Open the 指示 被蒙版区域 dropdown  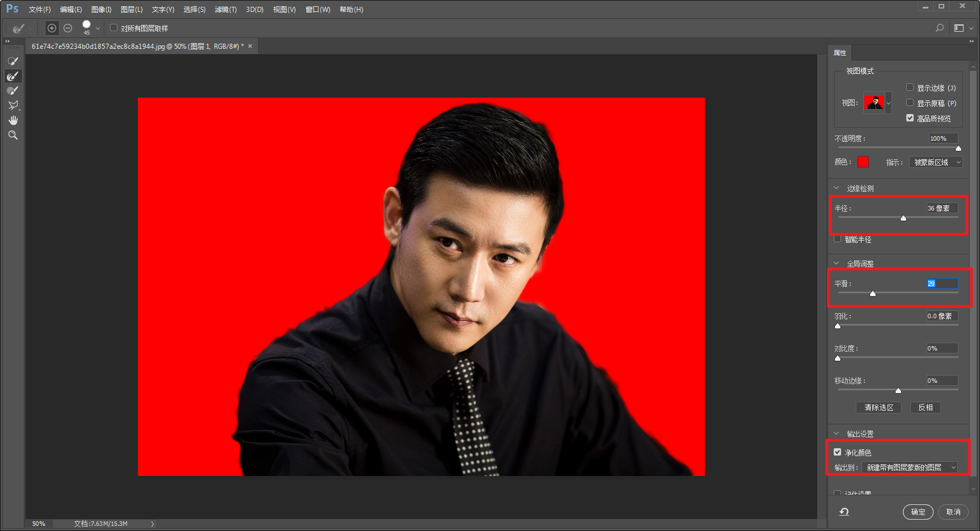[936, 162]
